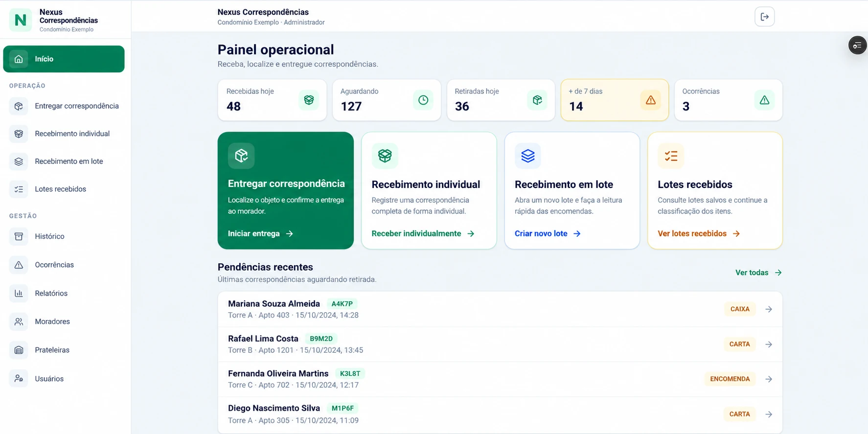Click the user lock icon next to Usuários
Image resolution: width=868 pixels, height=434 pixels.
[19, 379]
